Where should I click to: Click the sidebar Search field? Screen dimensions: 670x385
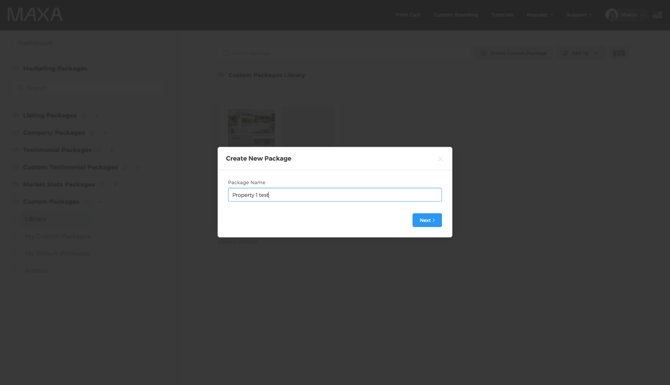click(x=88, y=88)
